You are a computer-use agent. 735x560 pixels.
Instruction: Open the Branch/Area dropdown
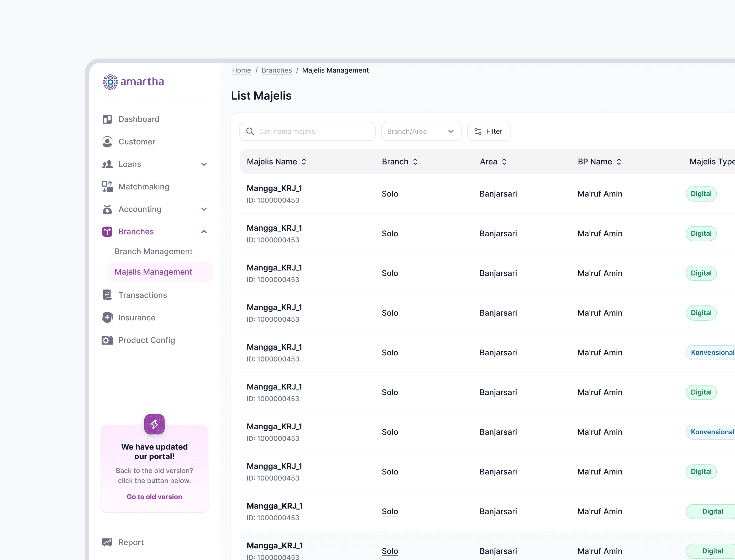(421, 131)
